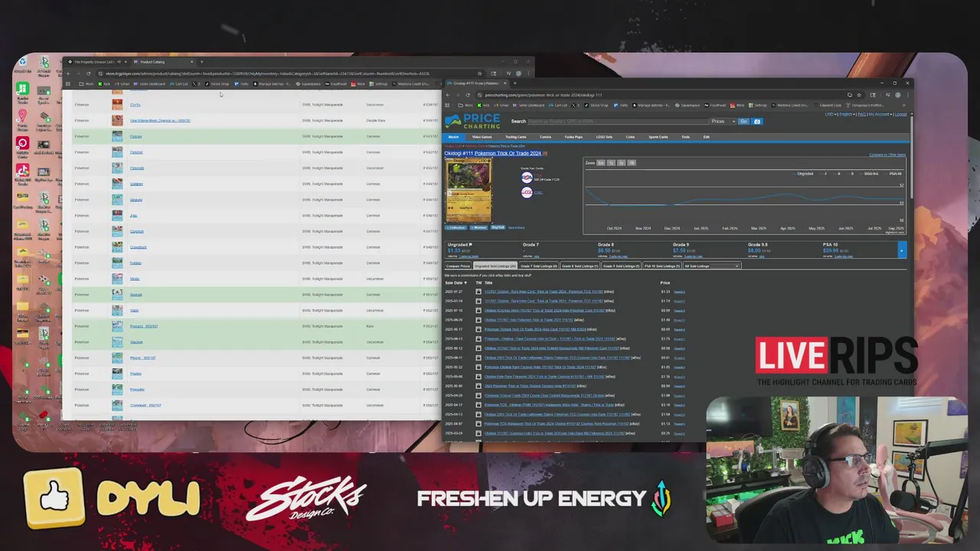Open the X bookmark in PriceCharting window

(x=576, y=105)
